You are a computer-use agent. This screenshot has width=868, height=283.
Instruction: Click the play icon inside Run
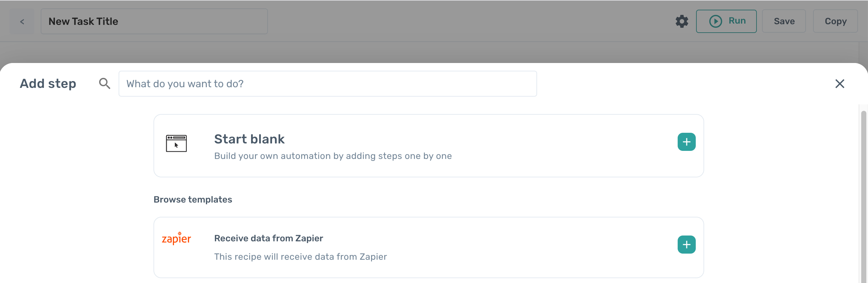tap(715, 21)
